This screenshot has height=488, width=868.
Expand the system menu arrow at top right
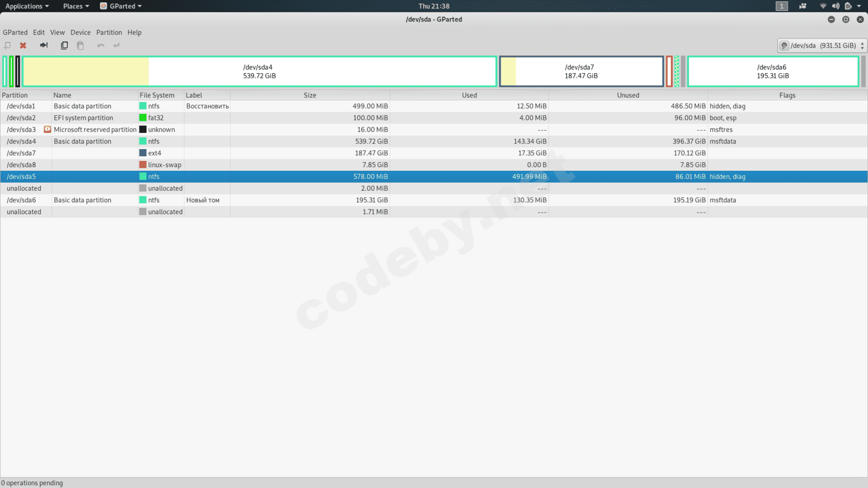click(x=859, y=6)
